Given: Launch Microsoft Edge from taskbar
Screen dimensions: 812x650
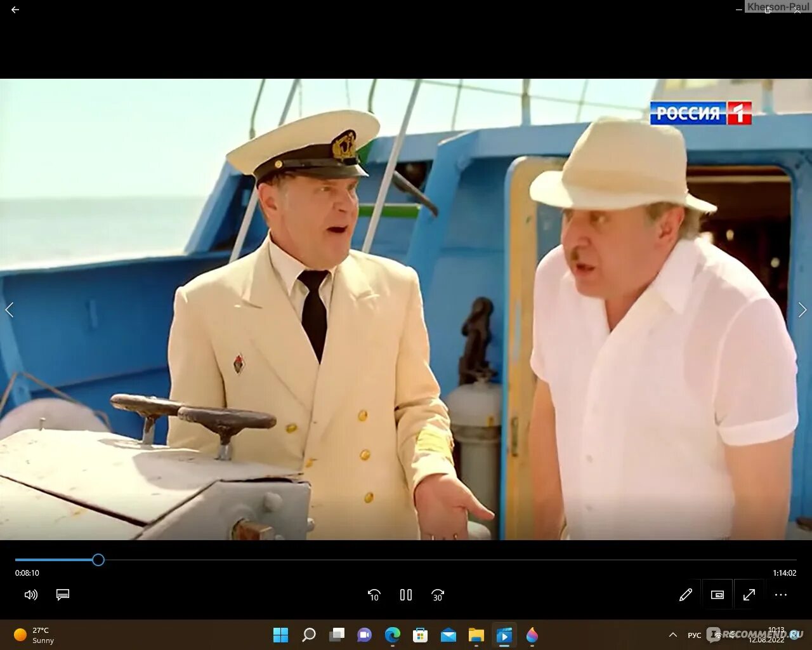Looking at the screenshot, I should point(393,635).
